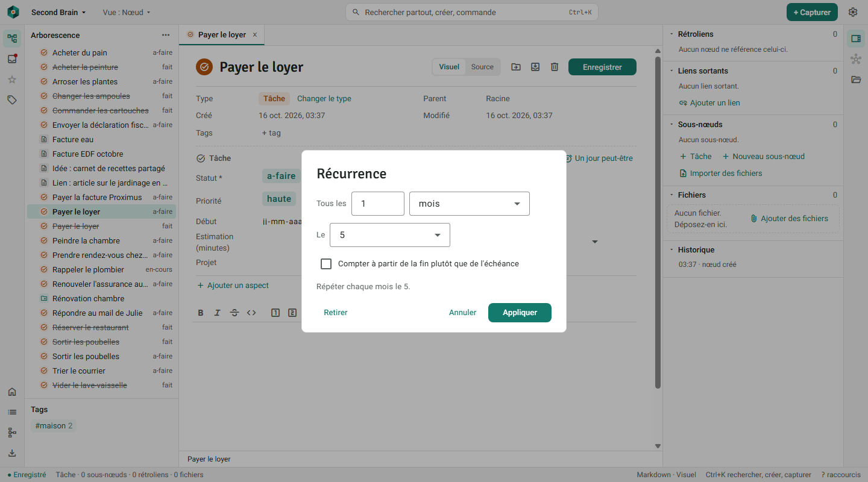
Task: Toggle the right side panel icon
Action: (x=856, y=39)
